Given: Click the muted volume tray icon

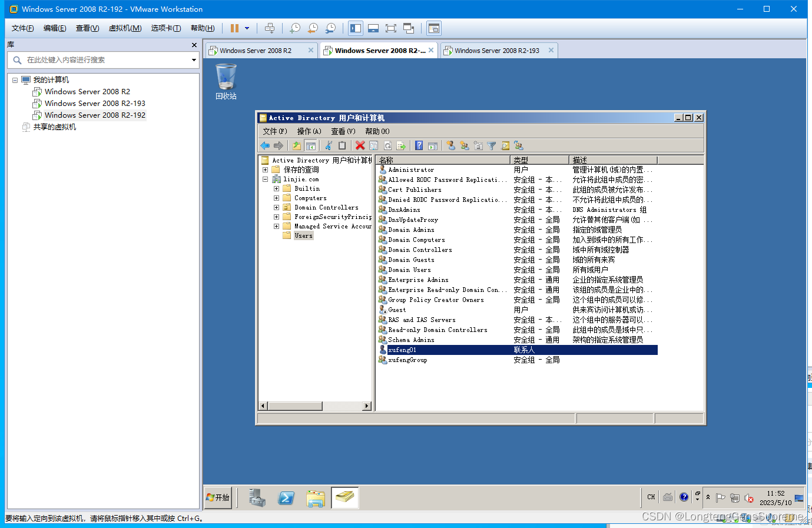Looking at the screenshot, I should pyautogui.click(x=749, y=498).
